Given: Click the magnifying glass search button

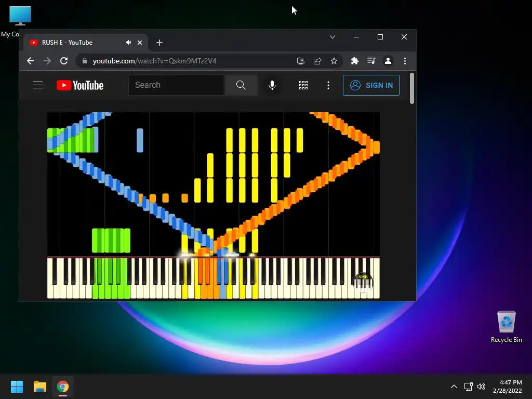Looking at the screenshot, I should pyautogui.click(x=241, y=85).
